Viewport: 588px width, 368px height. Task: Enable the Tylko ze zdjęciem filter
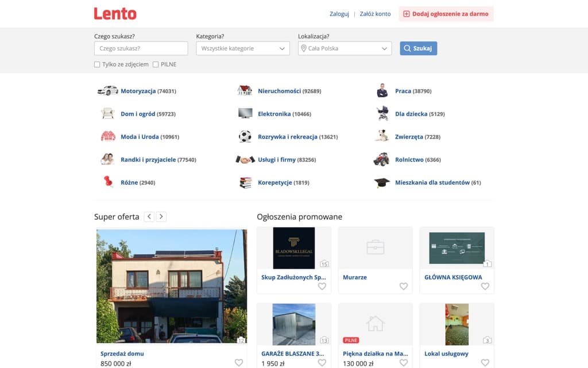click(x=97, y=64)
